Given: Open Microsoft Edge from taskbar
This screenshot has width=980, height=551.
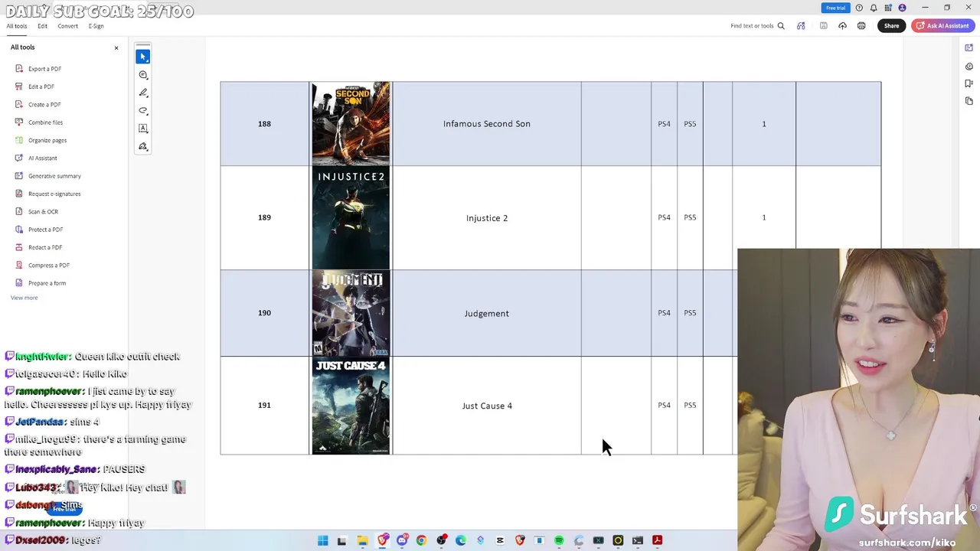Looking at the screenshot, I should (x=460, y=540).
